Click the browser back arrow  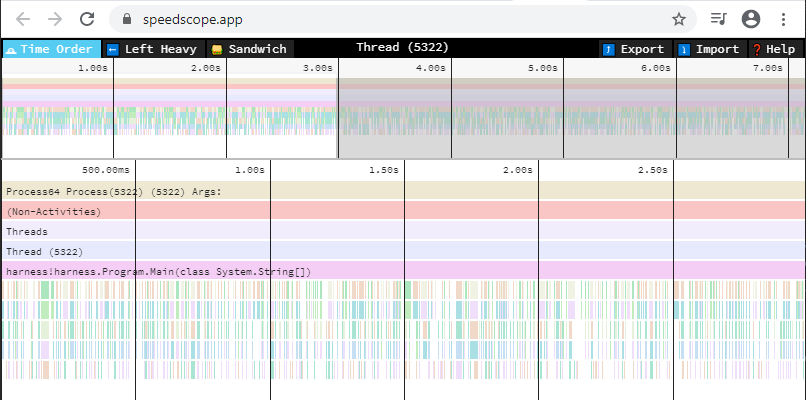(x=22, y=19)
